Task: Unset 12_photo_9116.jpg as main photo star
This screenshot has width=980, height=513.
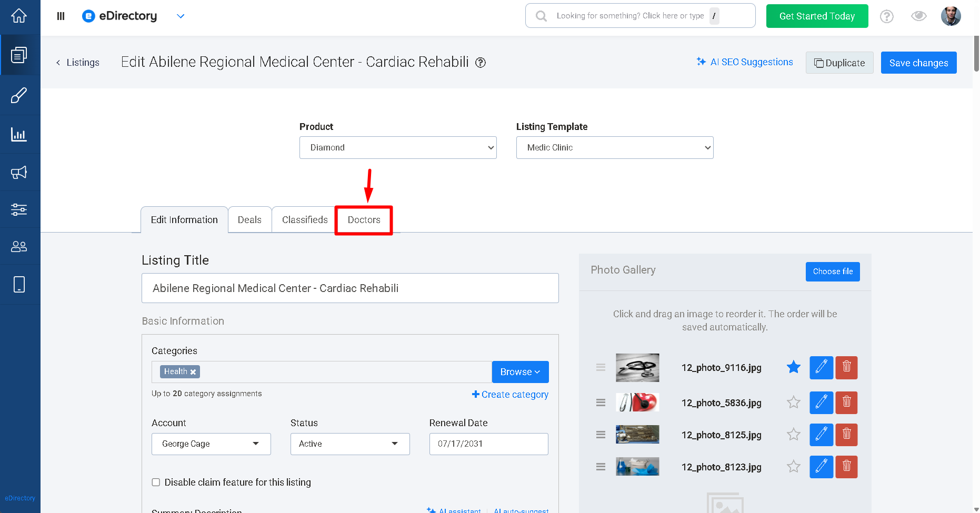Action: 794,367
